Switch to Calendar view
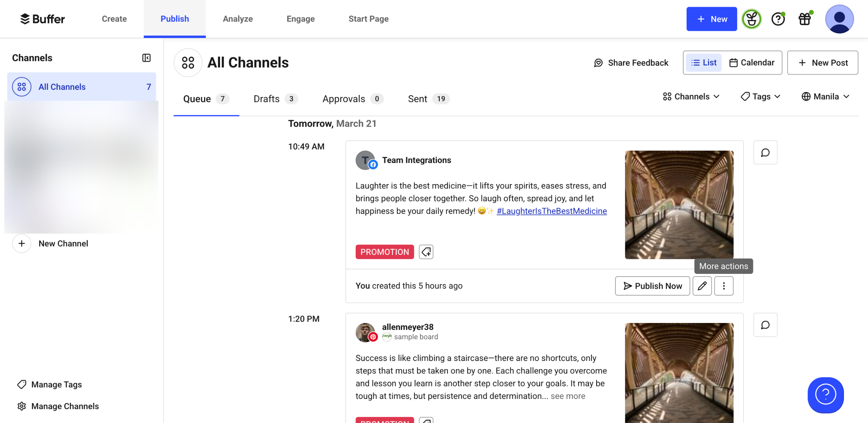The height and width of the screenshot is (423, 868). coord(752,63)
